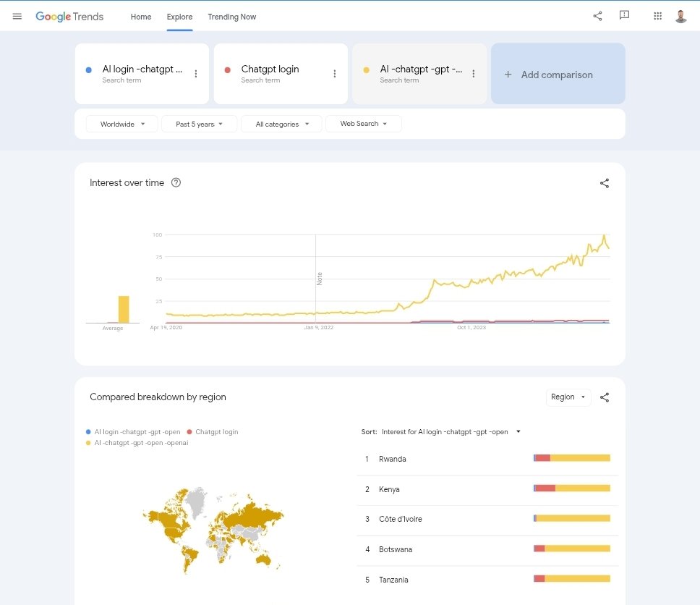Open the account profile avatar
The width and height of the screenshot is (700, 605).
[680, 16]
